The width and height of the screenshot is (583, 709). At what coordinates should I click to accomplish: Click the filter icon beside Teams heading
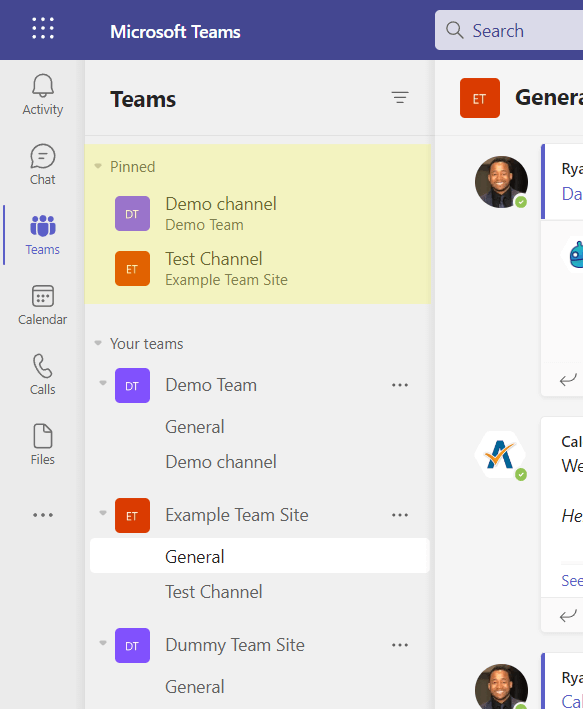pos(400,98)
